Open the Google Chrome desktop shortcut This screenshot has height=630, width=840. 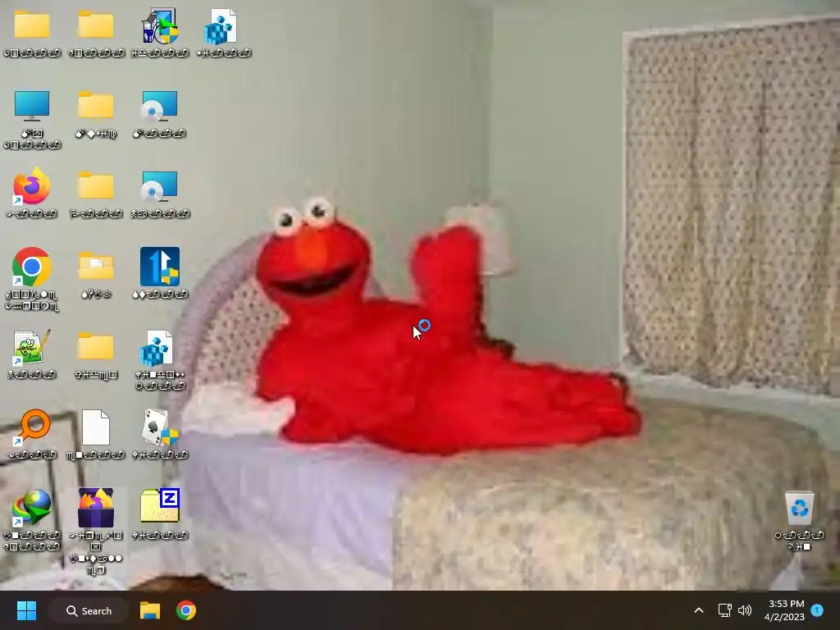point(32,267)
